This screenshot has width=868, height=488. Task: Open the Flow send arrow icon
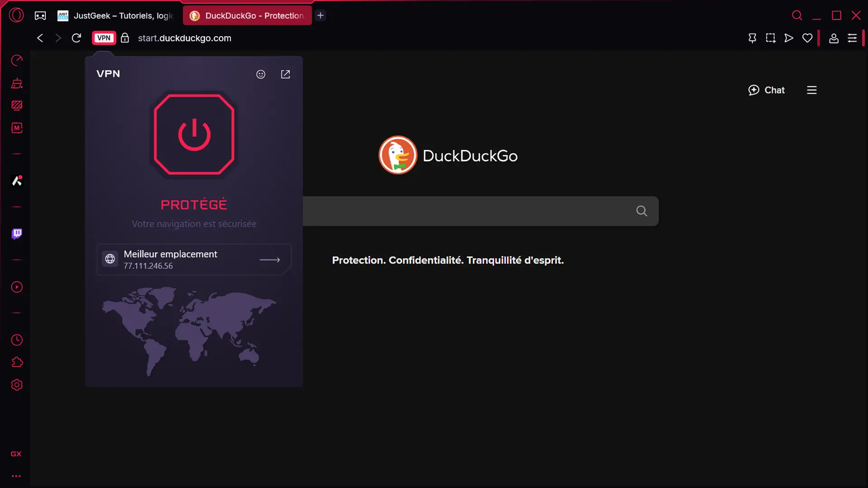[789, 38]
